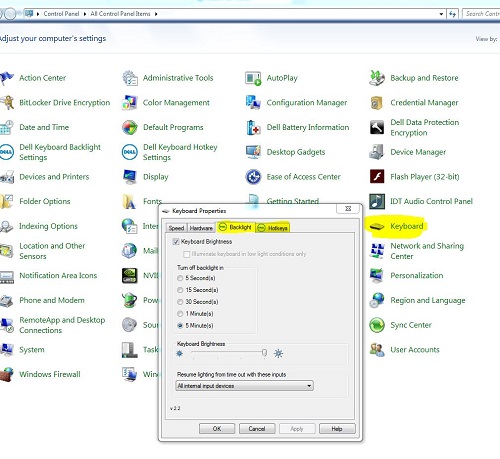This screenshot has height=459, width=500.
Task: Open the System link
Action: coord(32,350)
